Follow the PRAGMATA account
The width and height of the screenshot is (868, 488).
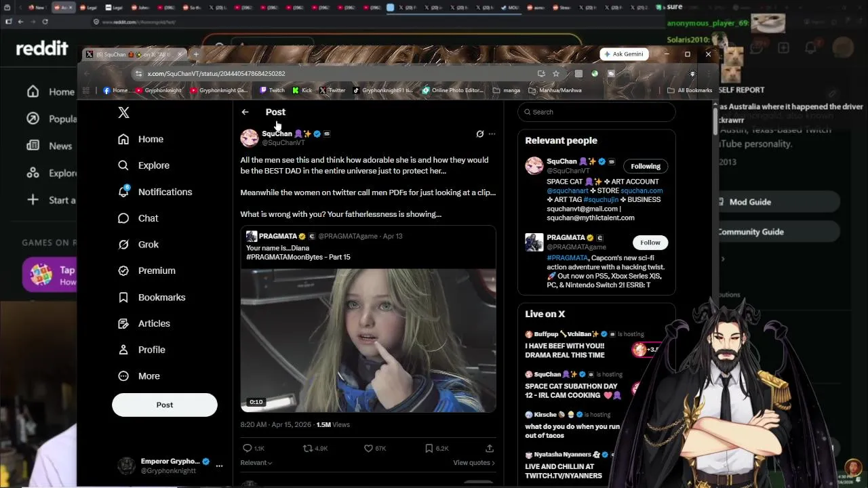tap(650, 242)
